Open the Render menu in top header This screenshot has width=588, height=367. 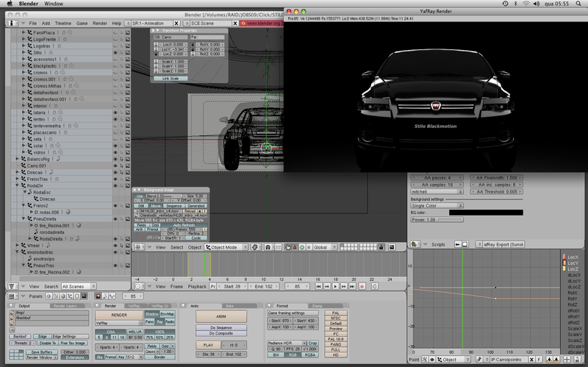click(100, 24)
